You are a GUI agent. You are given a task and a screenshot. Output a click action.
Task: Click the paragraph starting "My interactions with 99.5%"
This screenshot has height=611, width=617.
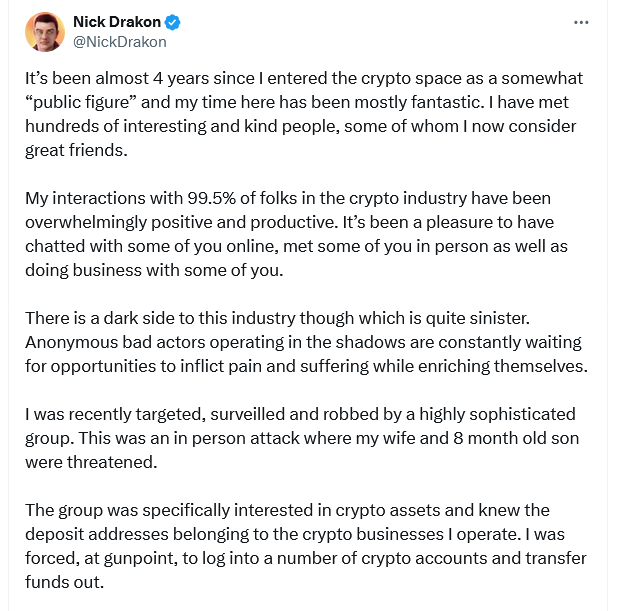point(300,232)
